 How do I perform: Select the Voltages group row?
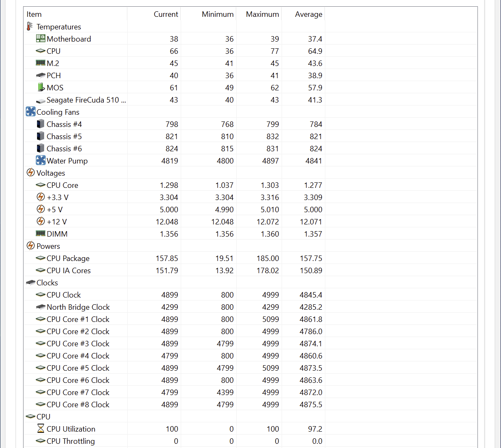50,173
